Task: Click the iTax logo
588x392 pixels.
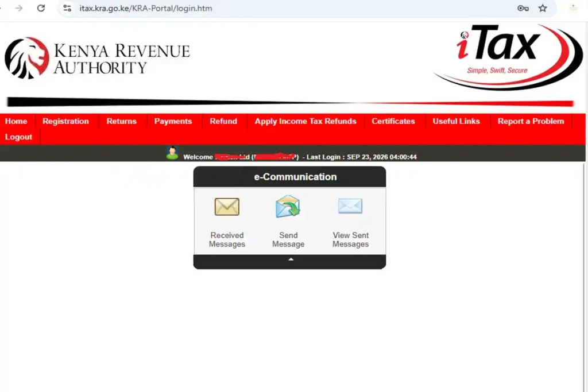Action: (x=508, y=56)
